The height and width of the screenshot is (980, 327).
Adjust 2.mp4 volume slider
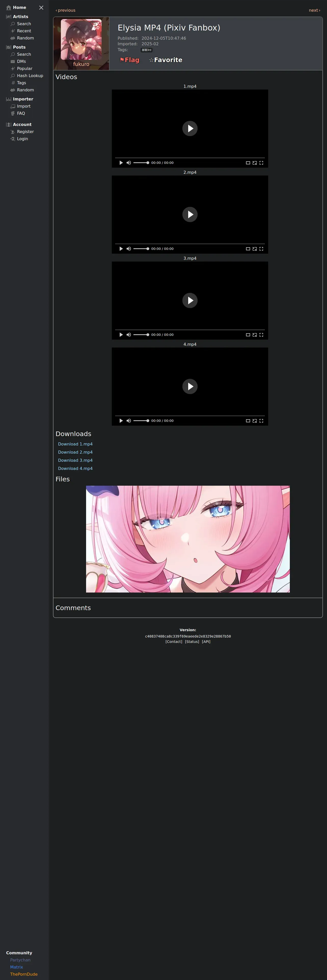point(141,249)
